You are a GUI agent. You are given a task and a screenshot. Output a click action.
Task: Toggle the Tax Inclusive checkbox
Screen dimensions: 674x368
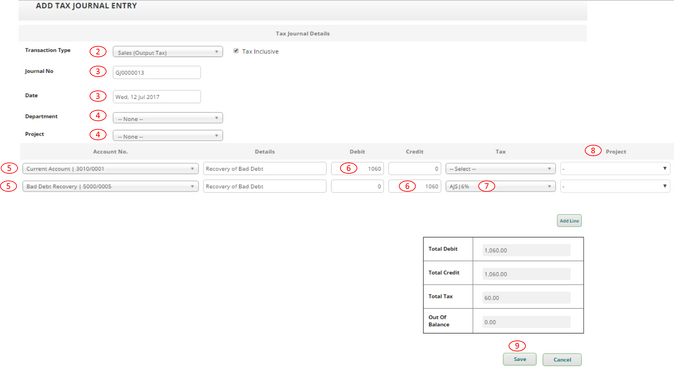[x=236, y=51]
